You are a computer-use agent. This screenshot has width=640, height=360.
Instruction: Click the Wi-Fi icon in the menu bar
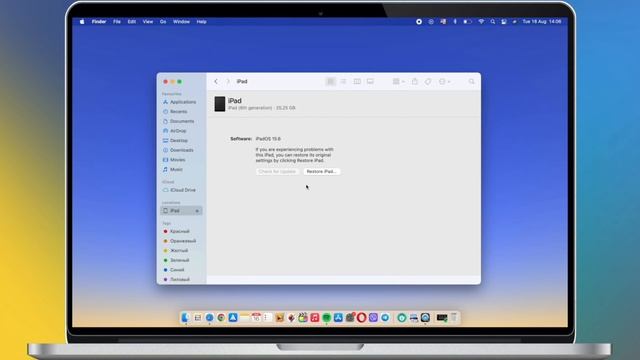(481, 22)
